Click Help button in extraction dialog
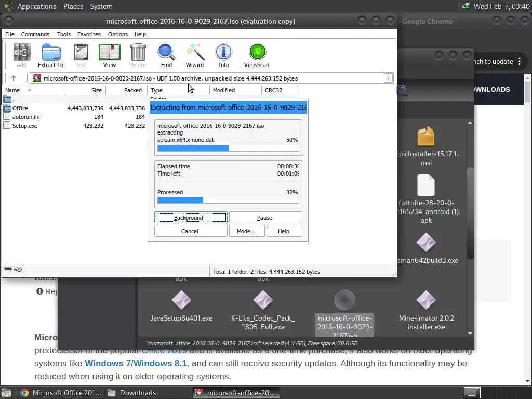This screenshot has width=532, height=399. pyautogui.click(x=284, y=231)
